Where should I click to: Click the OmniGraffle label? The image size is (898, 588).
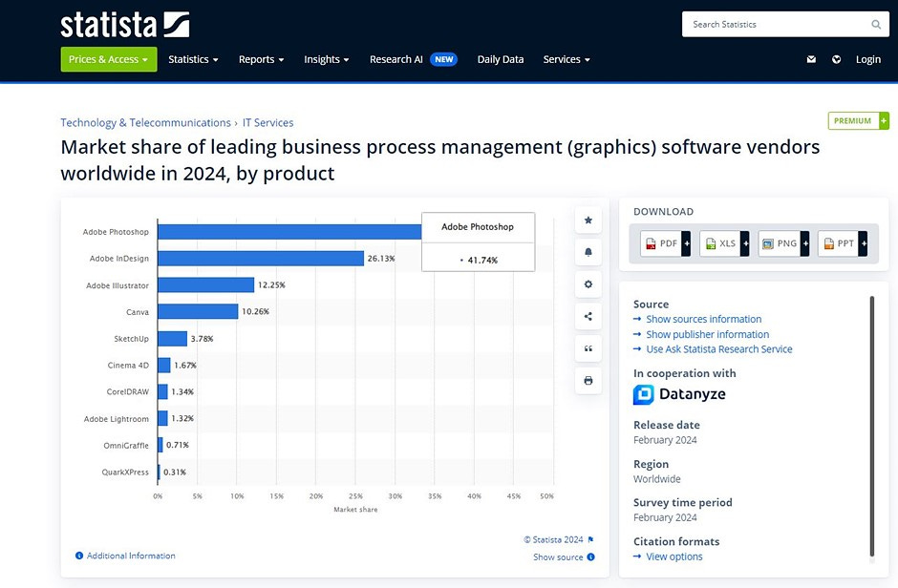click(126, 445)
